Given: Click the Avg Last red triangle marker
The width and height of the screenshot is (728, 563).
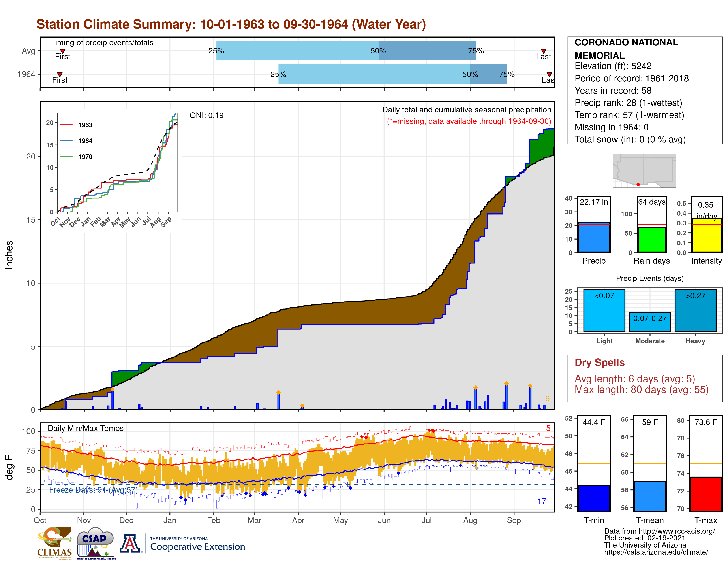Looking at the screenshot, I should (543, 51).
